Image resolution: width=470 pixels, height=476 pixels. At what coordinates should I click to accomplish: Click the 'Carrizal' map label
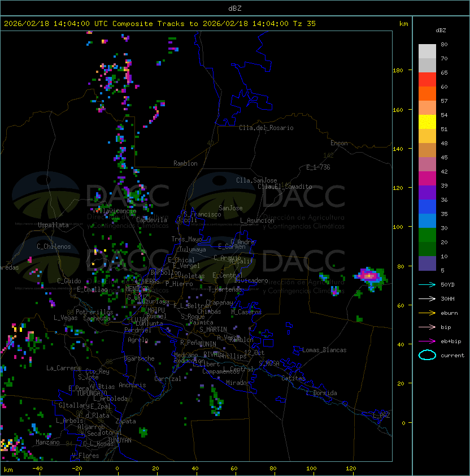pos(168,379)
